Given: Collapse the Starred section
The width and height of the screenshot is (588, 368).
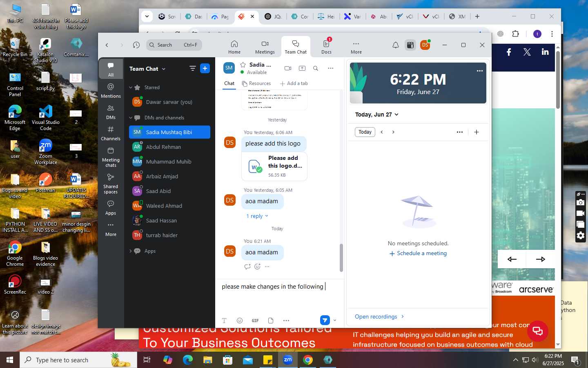Looking at the screenshot, I should [x=131, y=88].
